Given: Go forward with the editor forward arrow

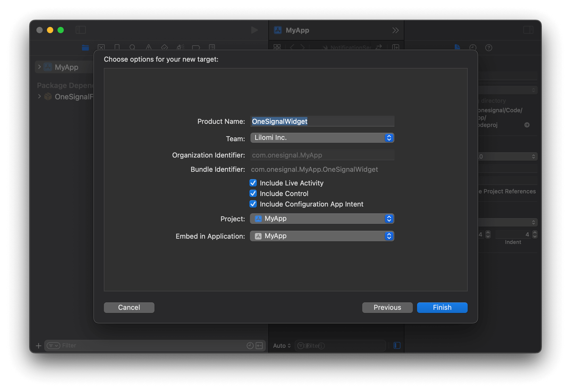Looking at the screenshot, I should (303, 47).
